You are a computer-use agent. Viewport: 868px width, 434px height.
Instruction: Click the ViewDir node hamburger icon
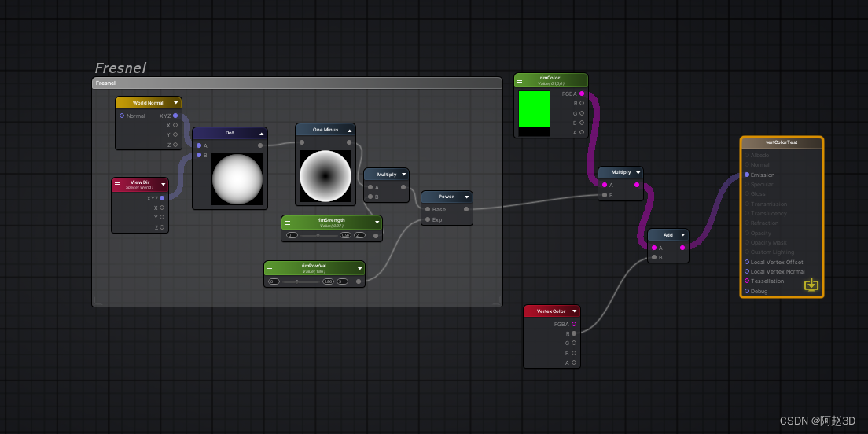(117, 184)
